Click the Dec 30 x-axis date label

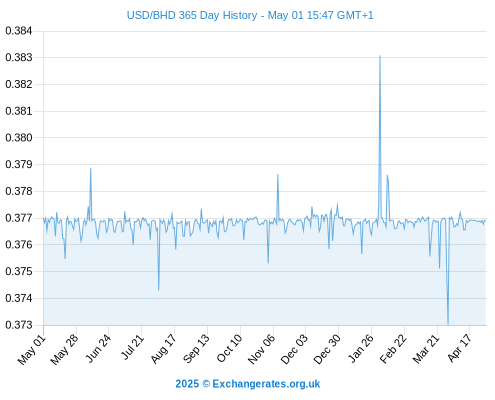pyautogui.click(x=327, y=349)
